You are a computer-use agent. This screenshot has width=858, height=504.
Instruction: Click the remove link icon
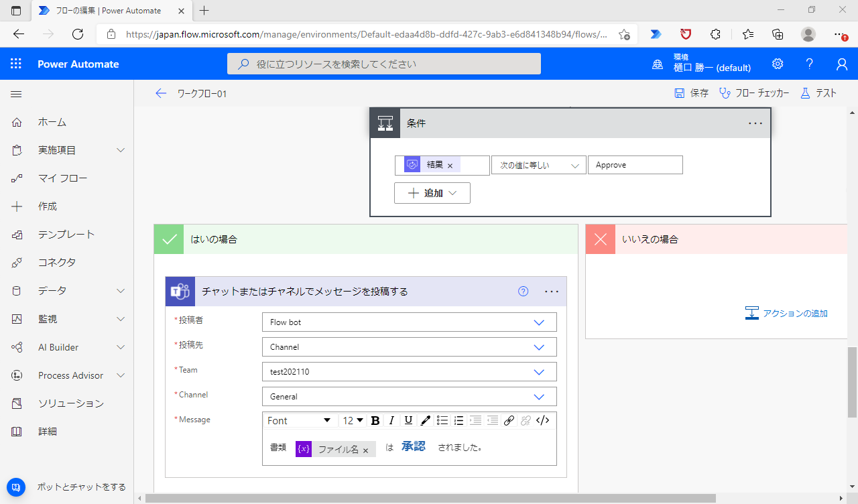point(526,420)
